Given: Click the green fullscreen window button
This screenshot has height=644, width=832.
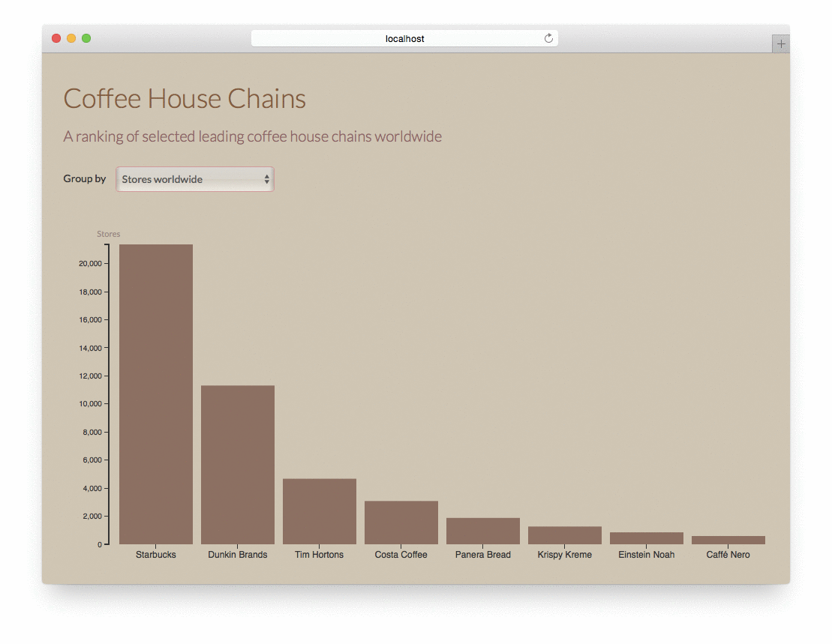Looking at the screenshot, I should [86, 38].
